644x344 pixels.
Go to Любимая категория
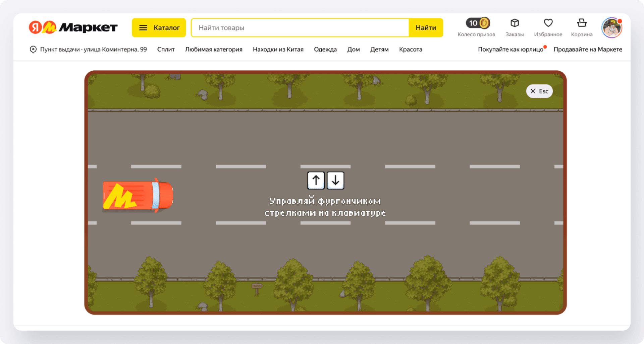click(214, 50)
